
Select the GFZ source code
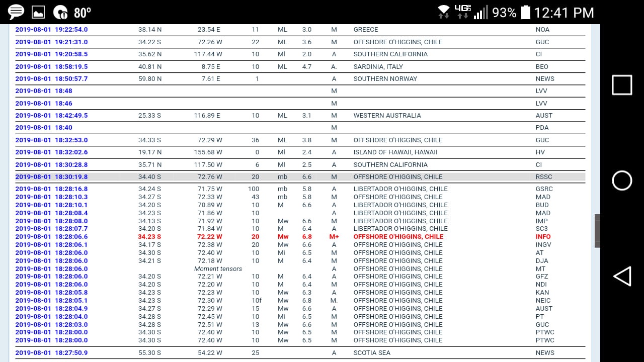[542, 277]
